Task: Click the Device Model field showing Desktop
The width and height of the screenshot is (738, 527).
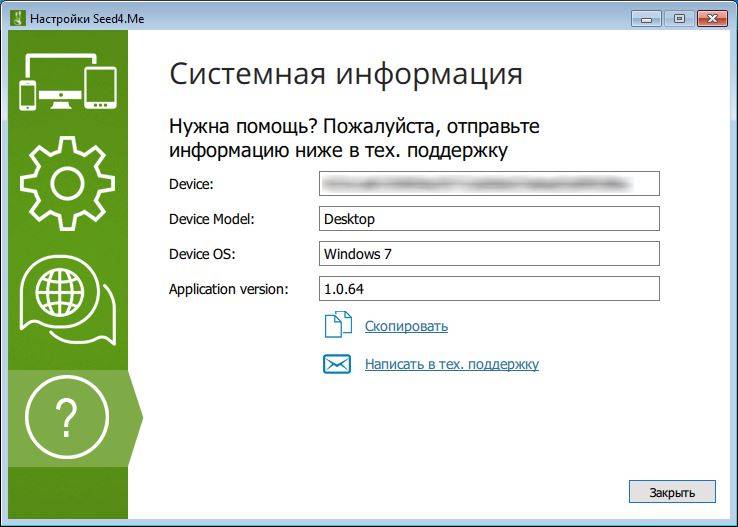Action: coord(489,219)
